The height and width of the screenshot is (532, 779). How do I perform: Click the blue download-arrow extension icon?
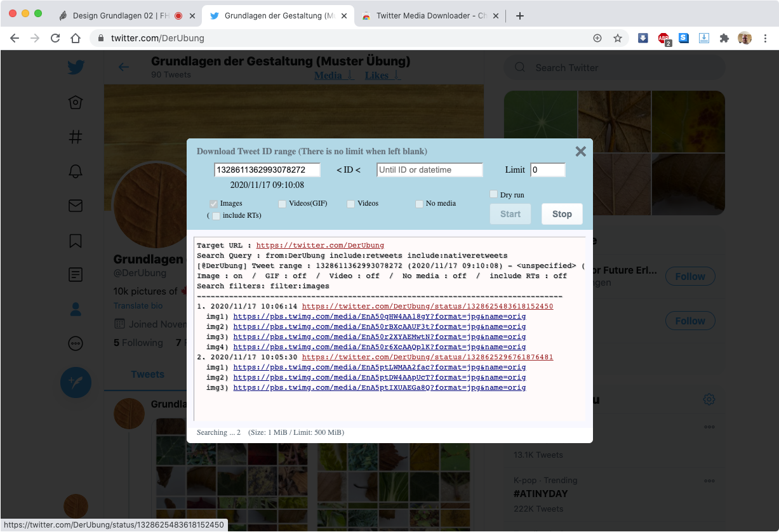[x=643, y=38]
